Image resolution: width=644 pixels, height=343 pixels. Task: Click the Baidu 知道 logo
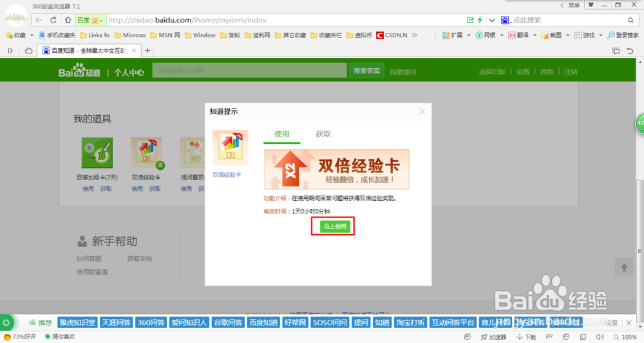79,71
